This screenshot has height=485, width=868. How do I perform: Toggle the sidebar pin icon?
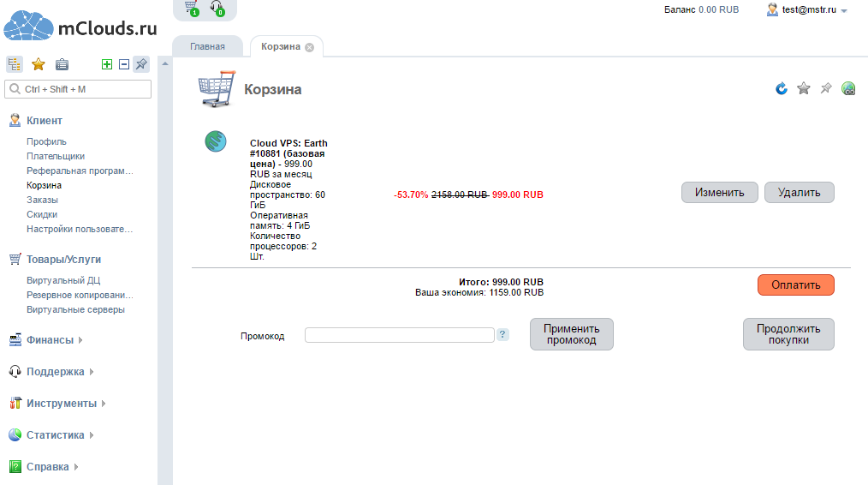tap(142, 64)
